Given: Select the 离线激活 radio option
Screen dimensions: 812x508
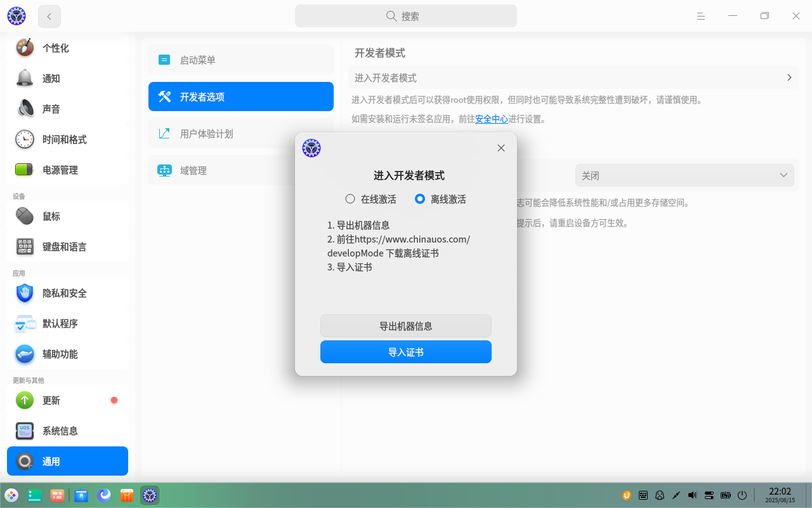Looking at the screenshot, I should (420, 199).
